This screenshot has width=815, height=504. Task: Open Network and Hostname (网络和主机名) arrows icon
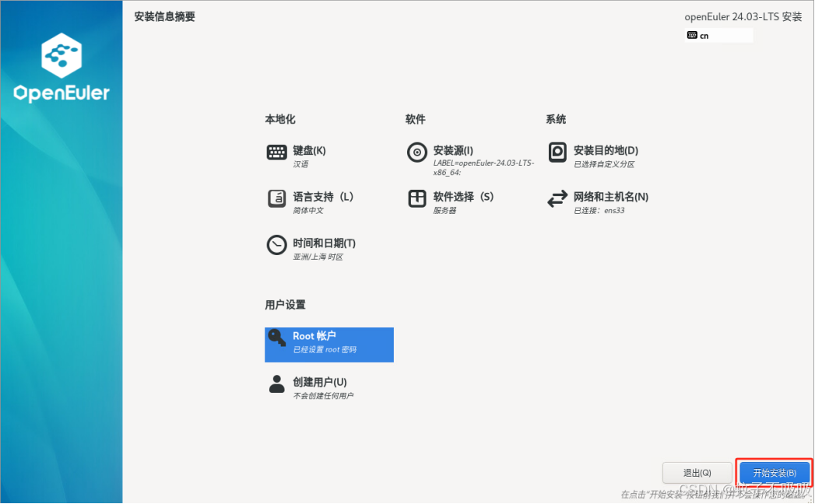pyautogui.click(x=557, y=198)
